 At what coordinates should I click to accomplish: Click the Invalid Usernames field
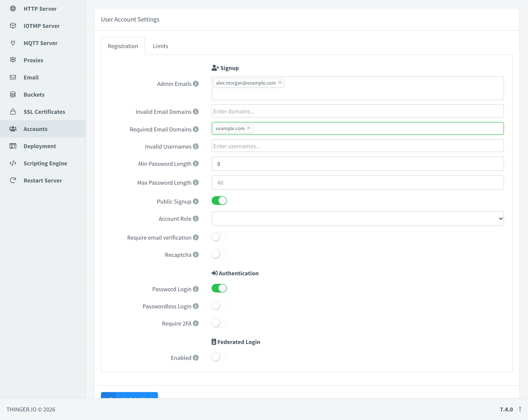(358, 146)
